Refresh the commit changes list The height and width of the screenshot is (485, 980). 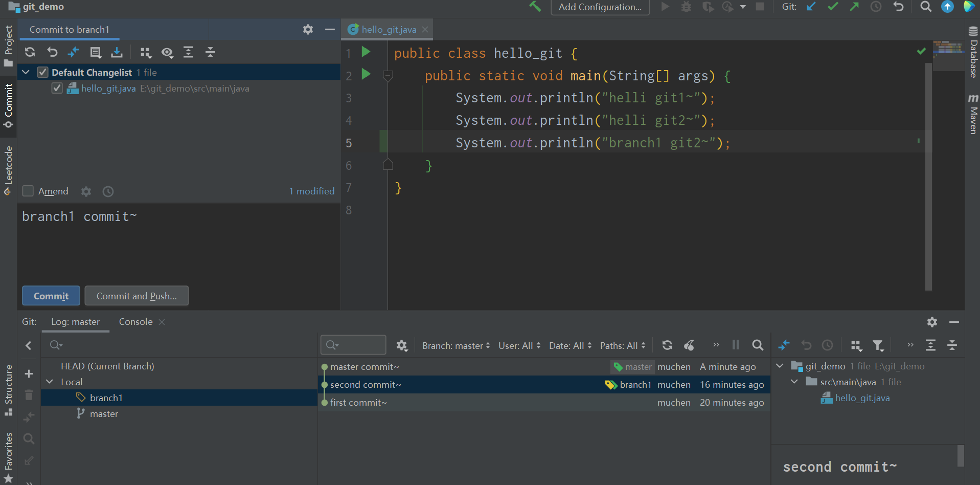[x=30, y=52]
